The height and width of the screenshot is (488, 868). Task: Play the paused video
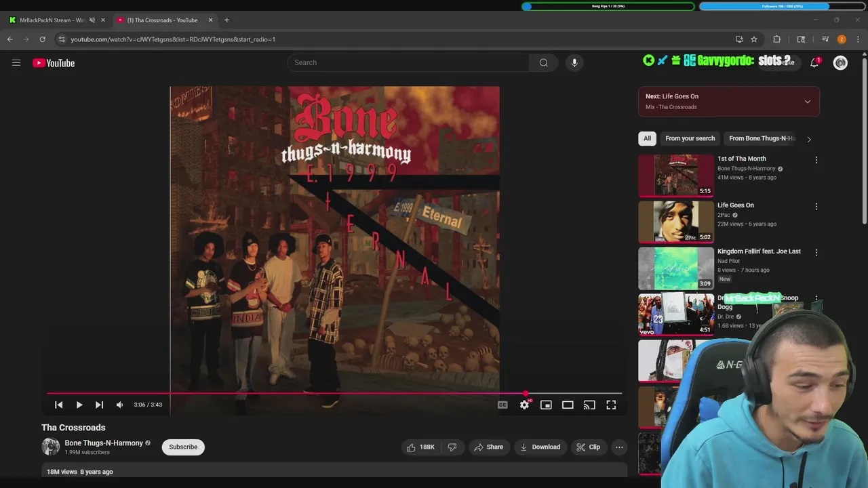click(x=79, y=405)
